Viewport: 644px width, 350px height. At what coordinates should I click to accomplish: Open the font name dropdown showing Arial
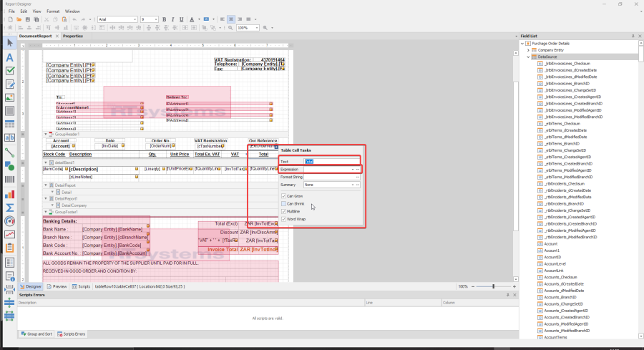[x=135, y=19]
